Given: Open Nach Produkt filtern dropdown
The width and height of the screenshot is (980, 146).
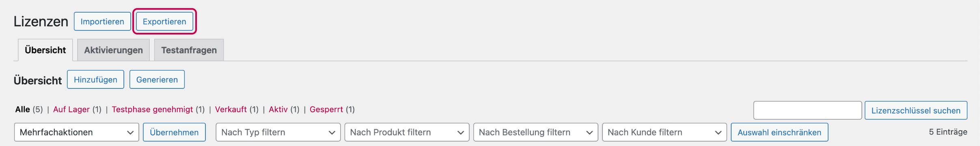Looking at the screenshot, I should (407, 132).
